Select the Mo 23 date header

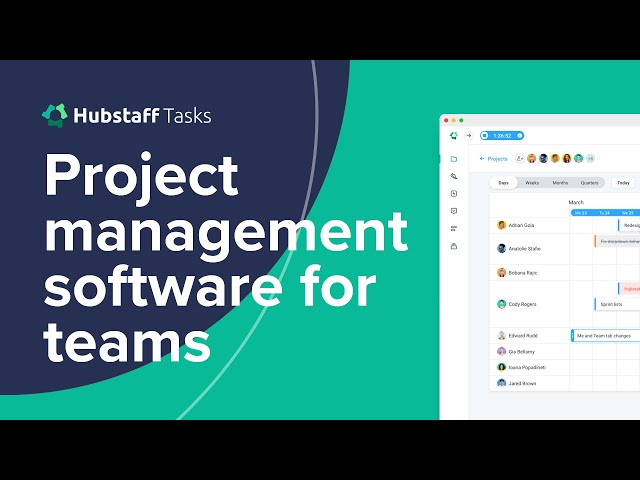pos(581,213)
